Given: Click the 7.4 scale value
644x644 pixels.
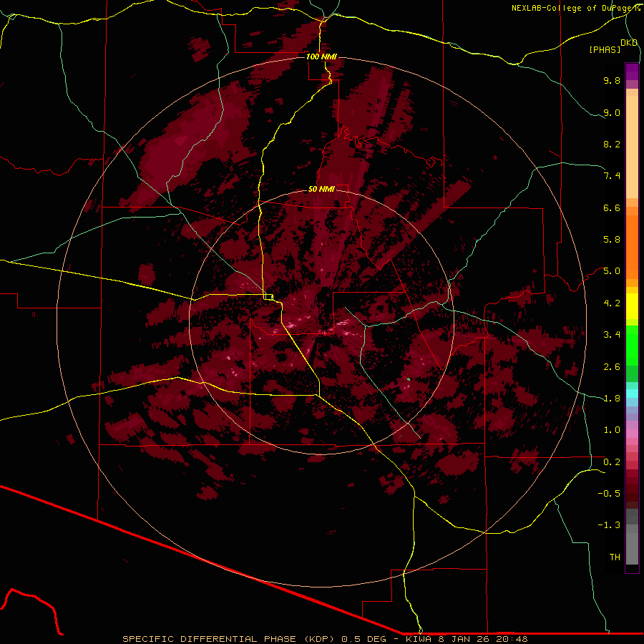Looking at the screenshot, I should [x=612, y=176].
